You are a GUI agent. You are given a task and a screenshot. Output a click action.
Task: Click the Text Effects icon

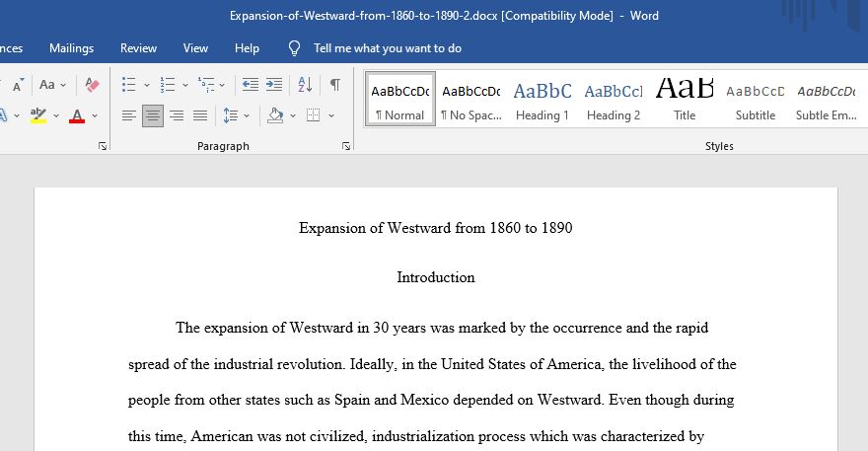pos(3,115)
